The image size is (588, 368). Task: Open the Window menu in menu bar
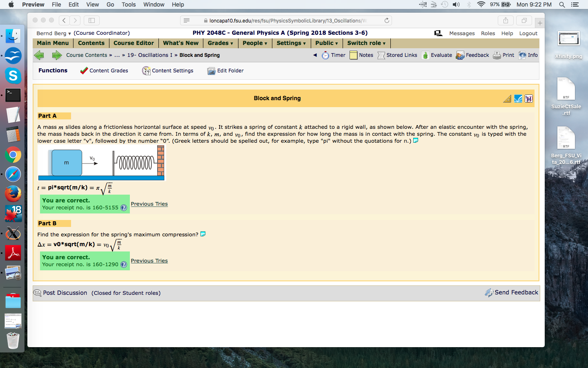click(154, 4)
